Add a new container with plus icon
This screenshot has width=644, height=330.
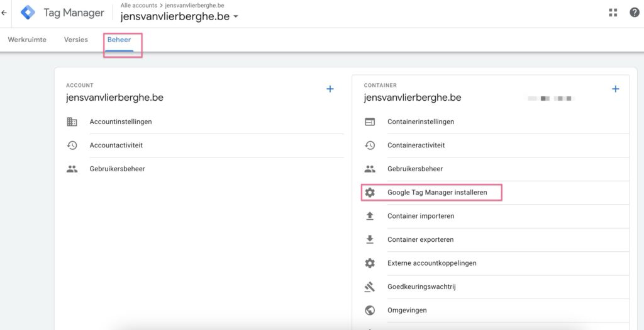tap(615, 89)
